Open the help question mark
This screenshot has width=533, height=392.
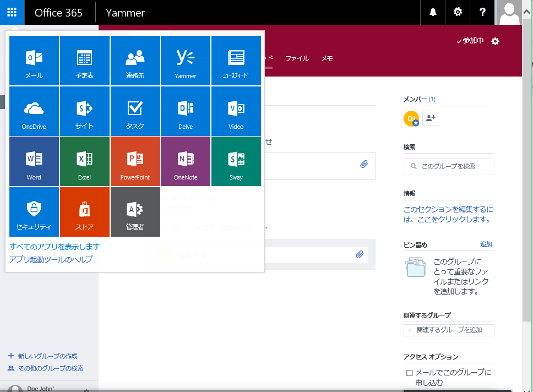click(x=482, y=12)
